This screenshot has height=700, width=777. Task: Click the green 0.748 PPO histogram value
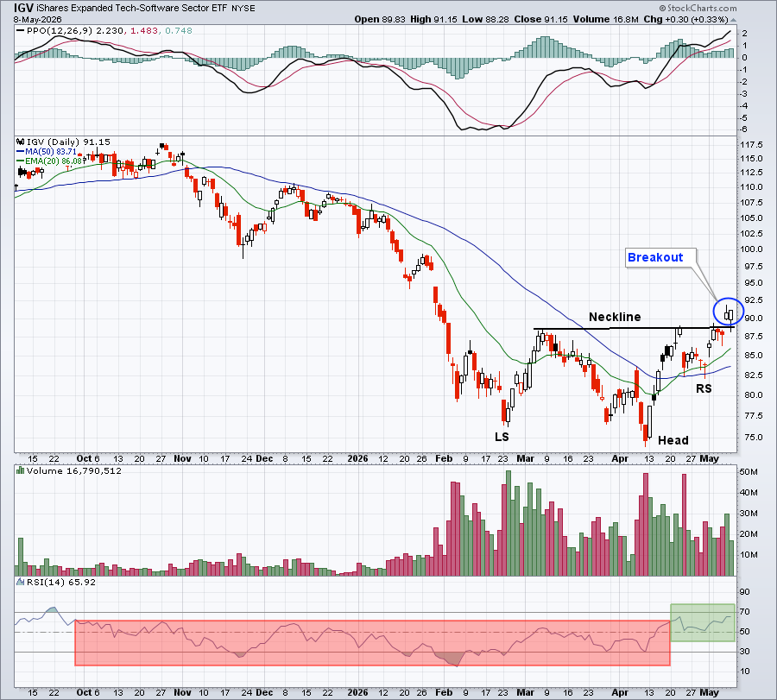pos(179,31)
